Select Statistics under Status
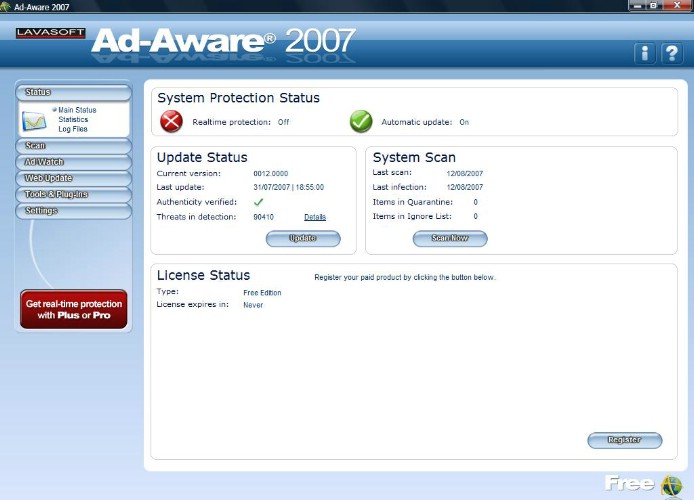 pyautogui.click(x=73, y=120)
